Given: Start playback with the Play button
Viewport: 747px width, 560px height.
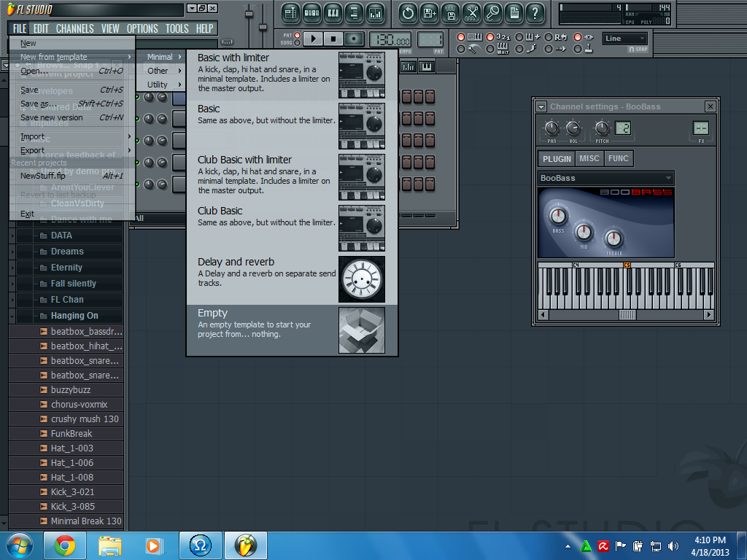Looking at the screenshot, I should click(313, 39).
